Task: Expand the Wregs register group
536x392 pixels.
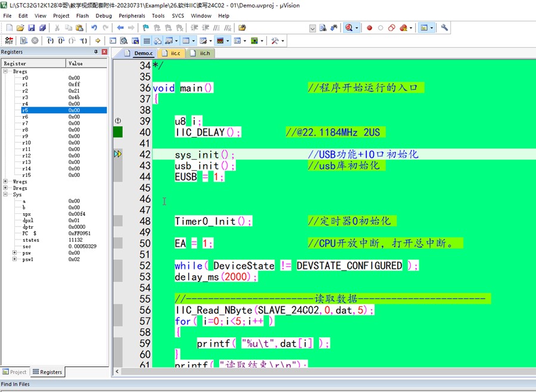Action: (x=5, y=182)
